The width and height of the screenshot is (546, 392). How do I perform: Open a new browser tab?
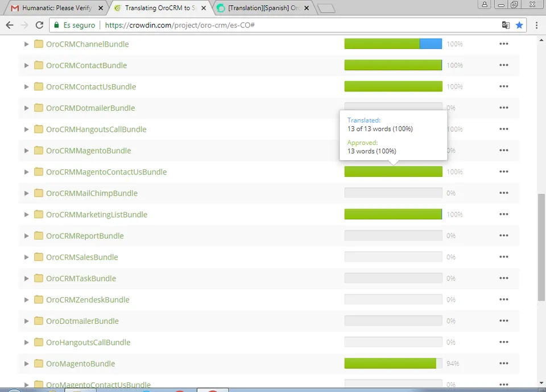326,8
